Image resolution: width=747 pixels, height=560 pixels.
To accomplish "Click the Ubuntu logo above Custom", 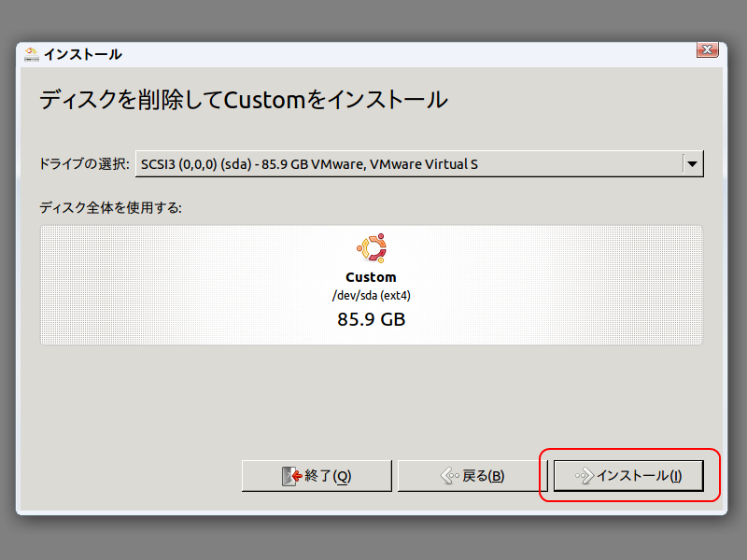I will point(371,248).
